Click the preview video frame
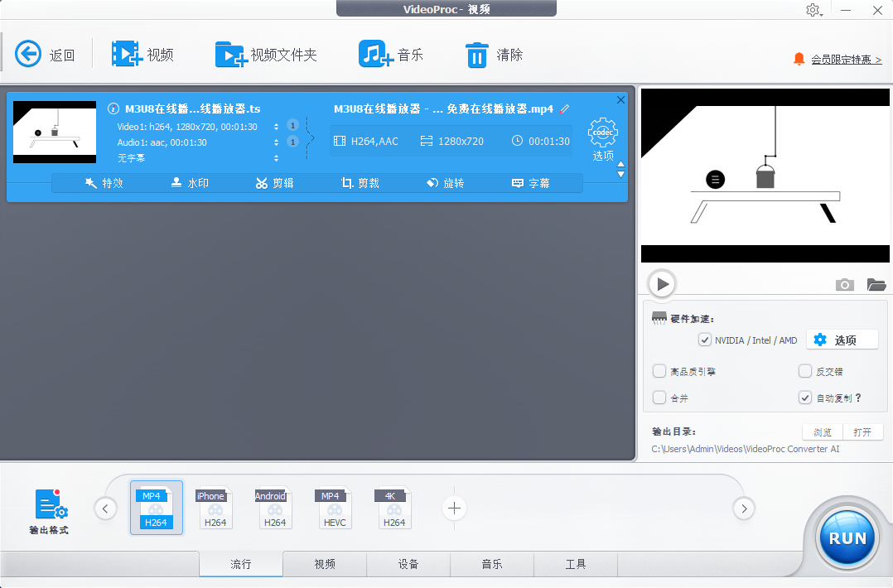 (765, 176)
